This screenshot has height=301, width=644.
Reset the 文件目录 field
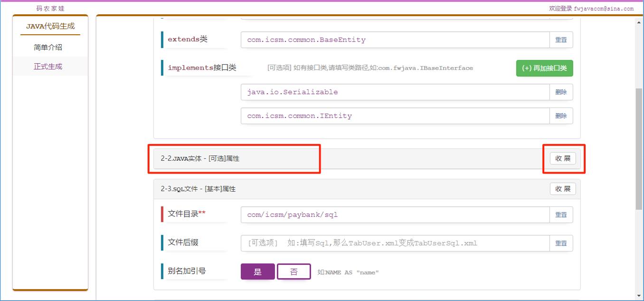561,215
